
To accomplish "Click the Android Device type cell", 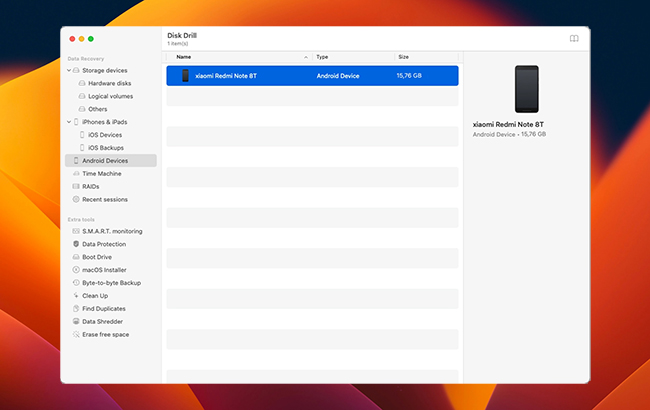I will coord(338,76).
